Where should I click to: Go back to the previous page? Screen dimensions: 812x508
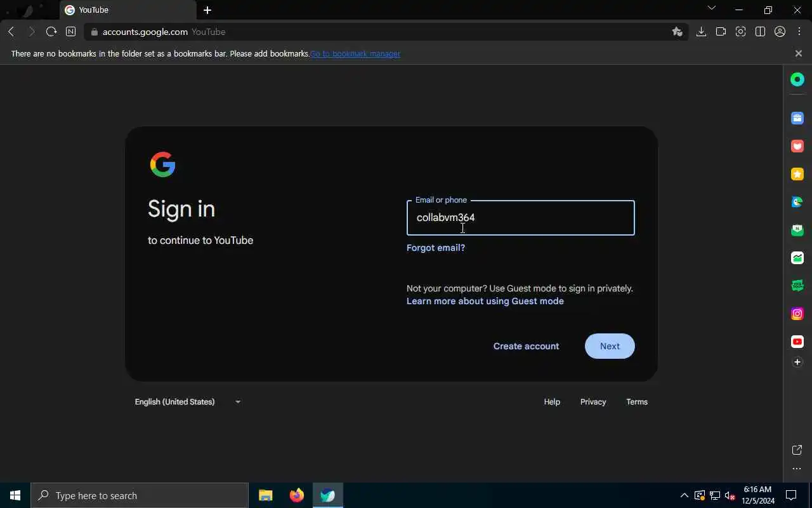point(11,32)
